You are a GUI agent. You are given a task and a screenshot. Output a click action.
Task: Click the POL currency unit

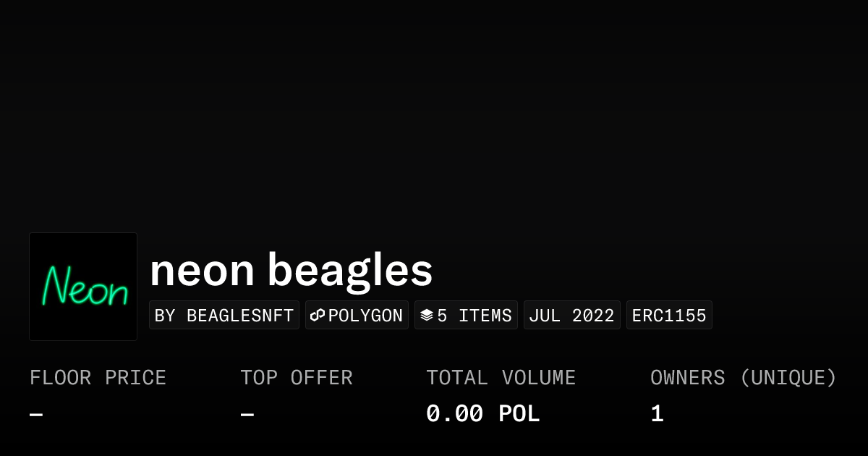click(519, 414)
